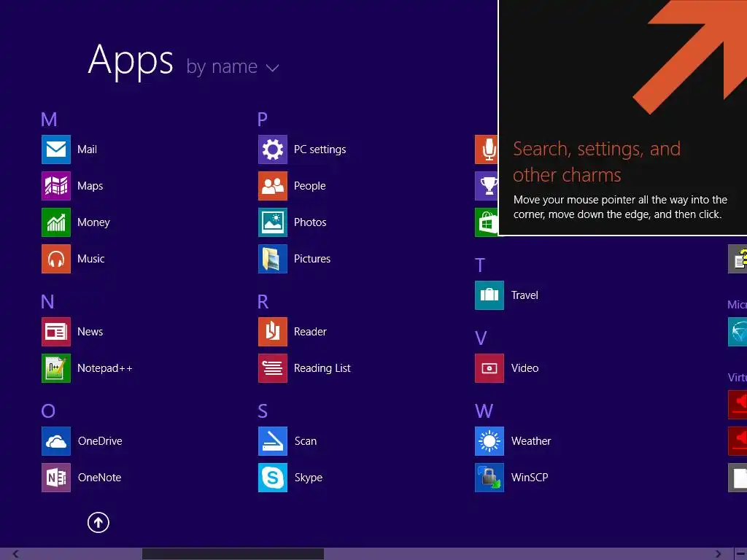The width and height of the screenshot is (747, 560).
Task: Click the "Skype" text label
Action: (x=309, y=478)
